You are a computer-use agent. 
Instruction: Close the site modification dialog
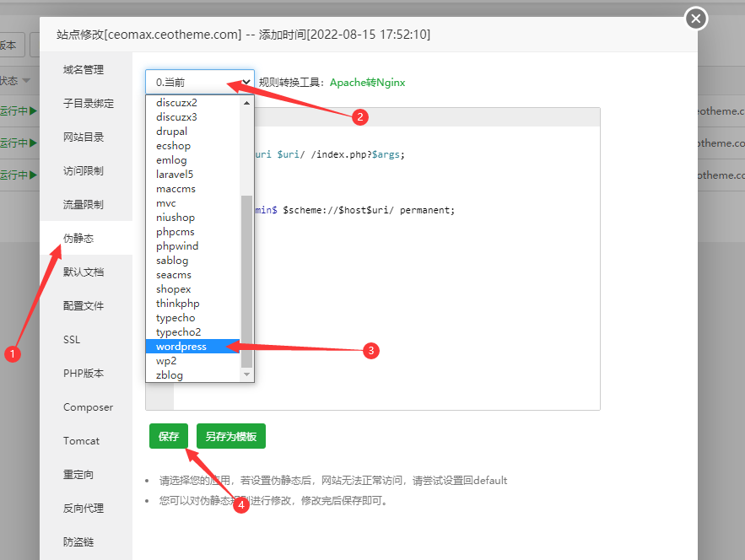[x=695, y=17]
